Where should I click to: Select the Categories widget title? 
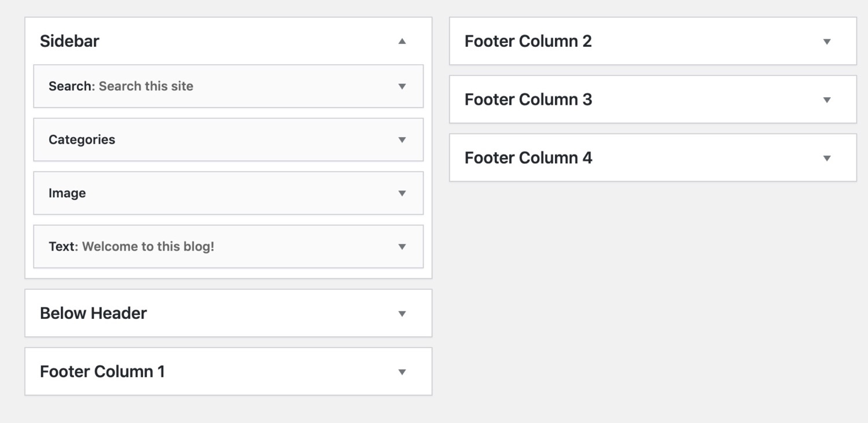pos(82,140)
